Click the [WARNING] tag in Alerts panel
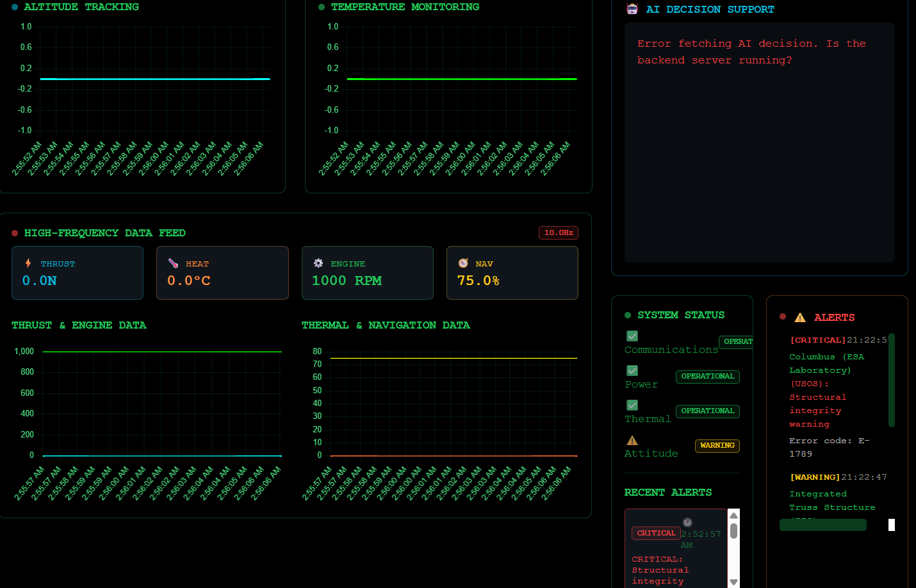This screenshot has width=916, height=588. [x=815, y=477]
